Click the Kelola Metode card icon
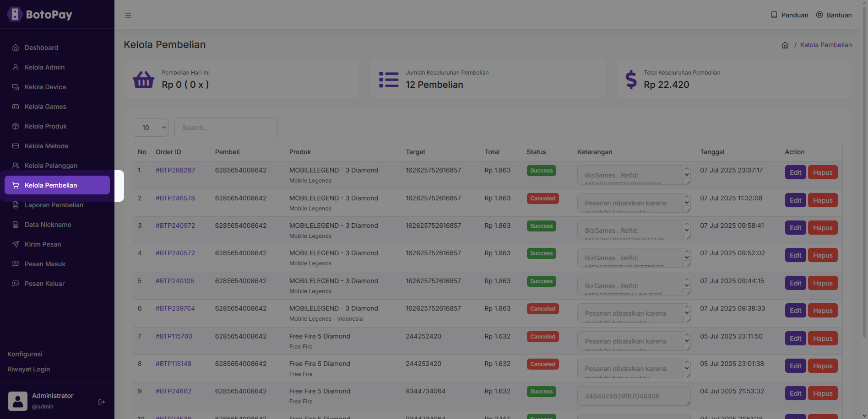Image resolution: width=868 pixels, height=419 pixels. click(16, 146)
